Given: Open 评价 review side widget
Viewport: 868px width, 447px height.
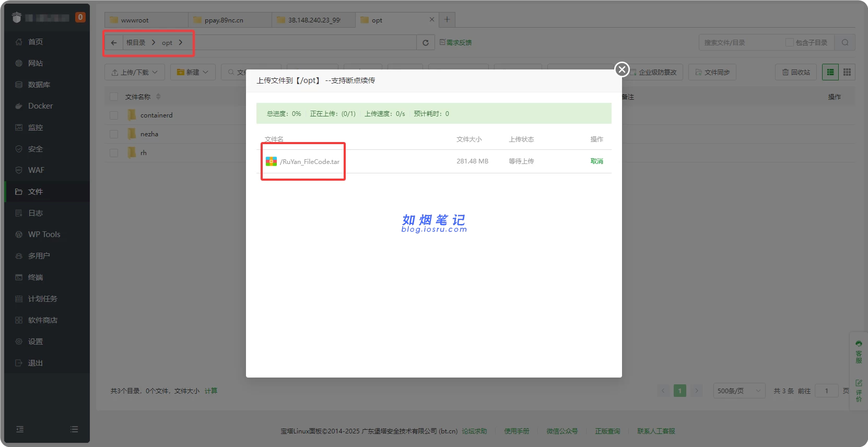Looking at the screenshot, I should click(859, 391).
